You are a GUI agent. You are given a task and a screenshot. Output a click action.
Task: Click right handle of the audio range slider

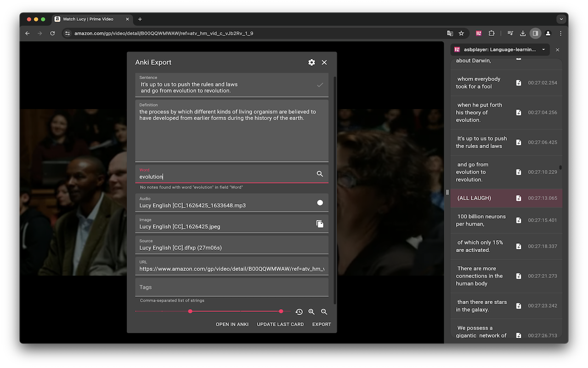(281, 311)
